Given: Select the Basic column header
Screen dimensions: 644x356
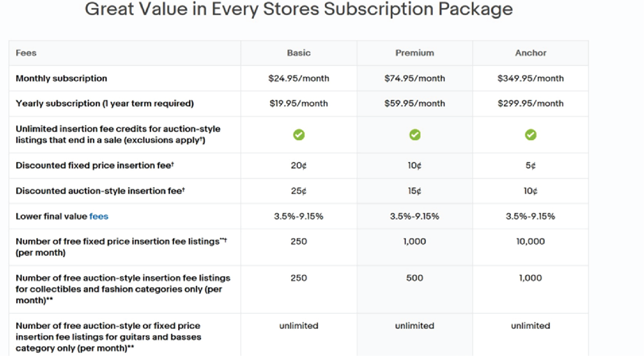Looking at the screenshot, I should (x=299, y=53).
